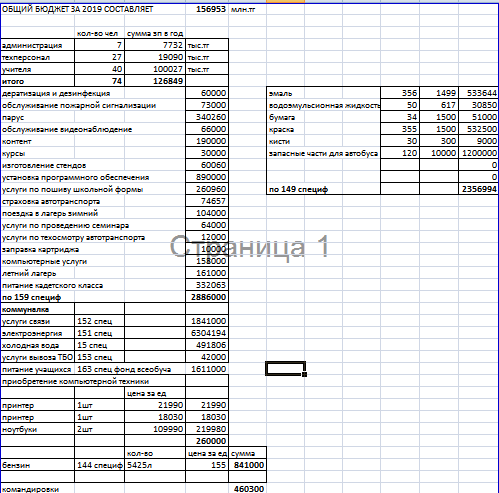Select the value 533644
The width and height of the screenshot is (499, 493).
[x=478, y=93]
